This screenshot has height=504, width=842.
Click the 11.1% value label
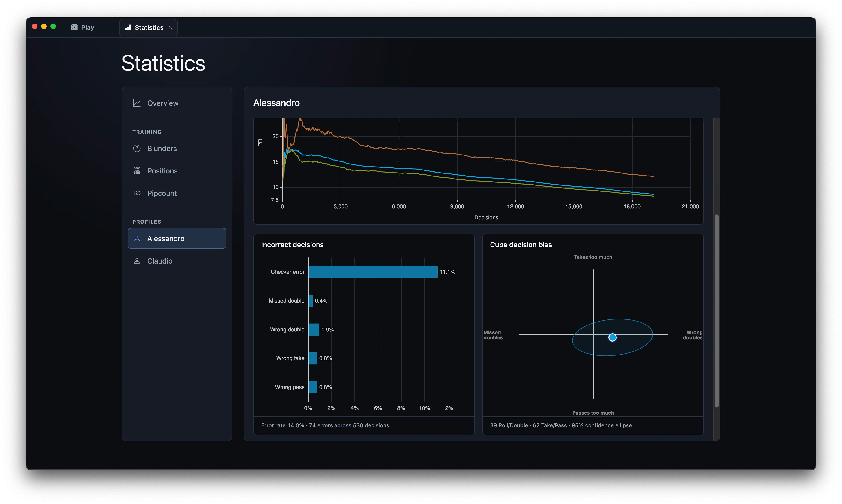pyautogui.click(x=448, y=272)
